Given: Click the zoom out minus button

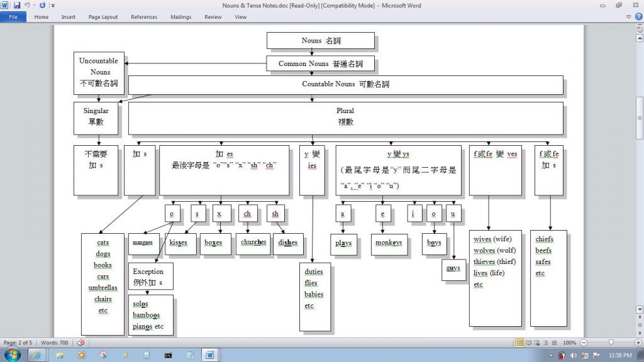Looking at the screenshot, I should click(x=584, y=343).
